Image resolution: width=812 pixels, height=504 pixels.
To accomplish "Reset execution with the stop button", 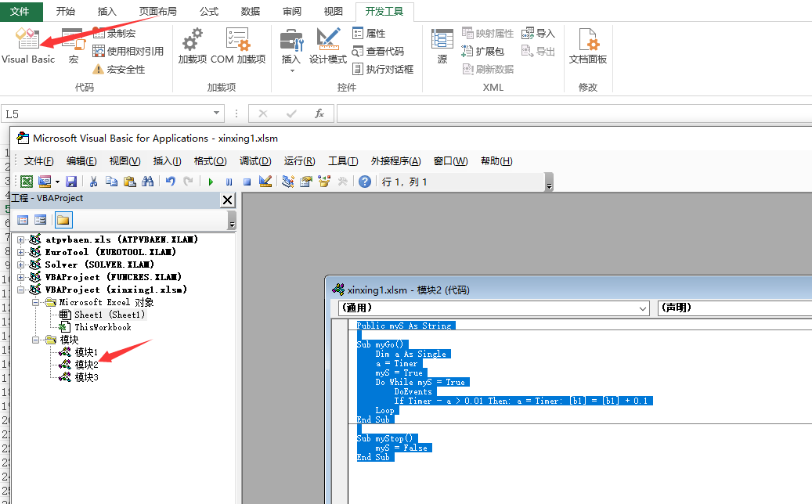I will point(247,182).
